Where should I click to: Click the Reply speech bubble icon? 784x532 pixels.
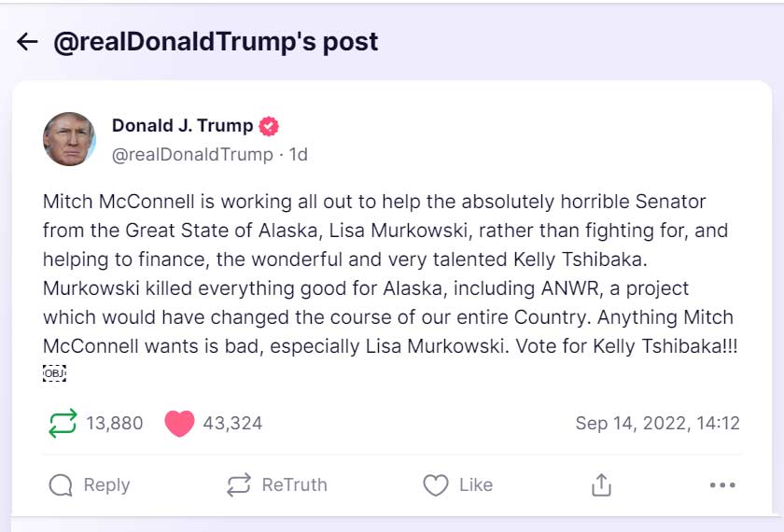pos(61,484)
